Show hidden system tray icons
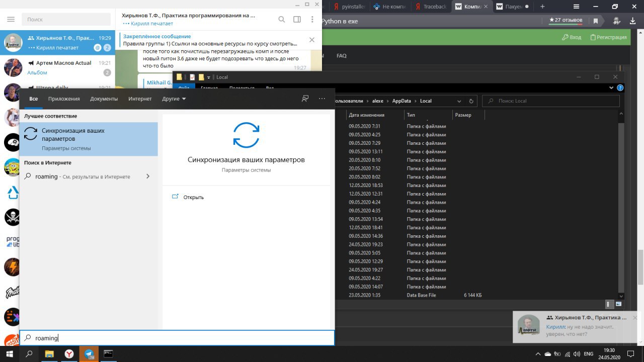This screenshot has height=362, width=644. point(538,354)
